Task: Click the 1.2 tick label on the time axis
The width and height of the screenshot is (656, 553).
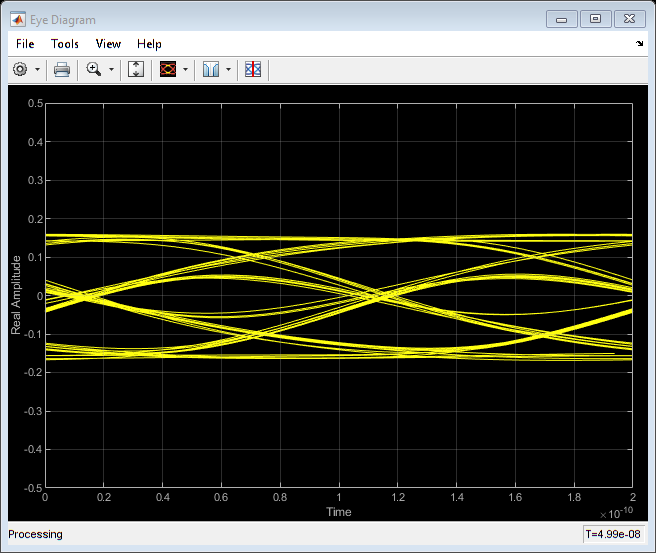Action: pos(398,497)
